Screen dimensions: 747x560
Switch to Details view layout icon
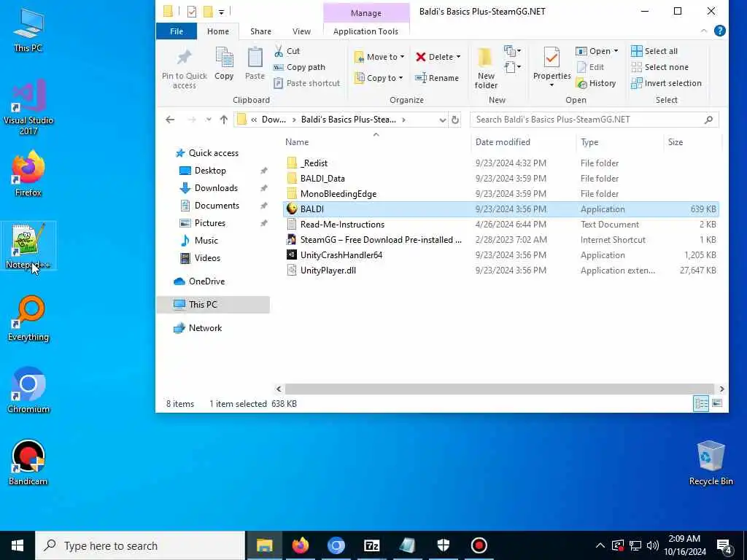701,404
